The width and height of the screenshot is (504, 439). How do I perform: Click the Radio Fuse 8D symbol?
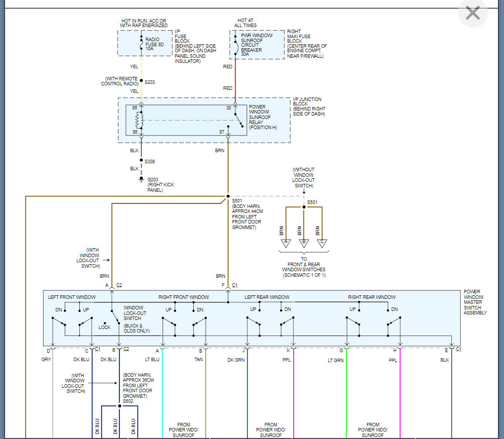click(141, 44)
